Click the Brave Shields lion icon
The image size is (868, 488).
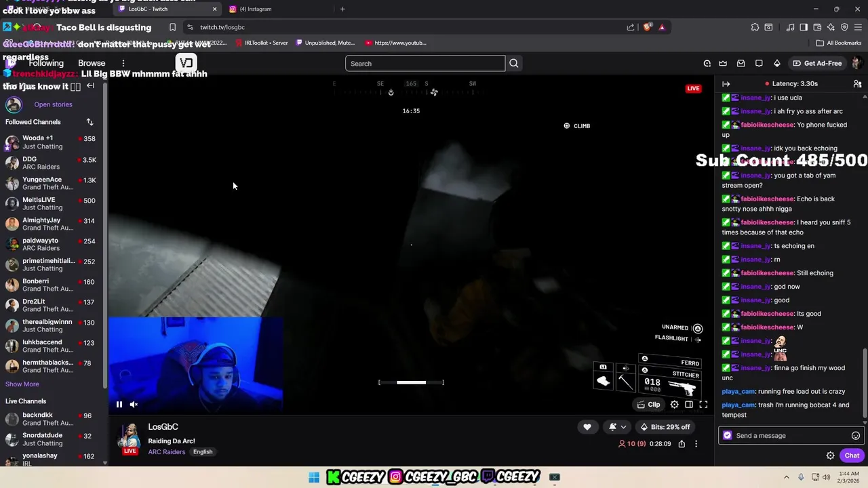tap(648, 27)
